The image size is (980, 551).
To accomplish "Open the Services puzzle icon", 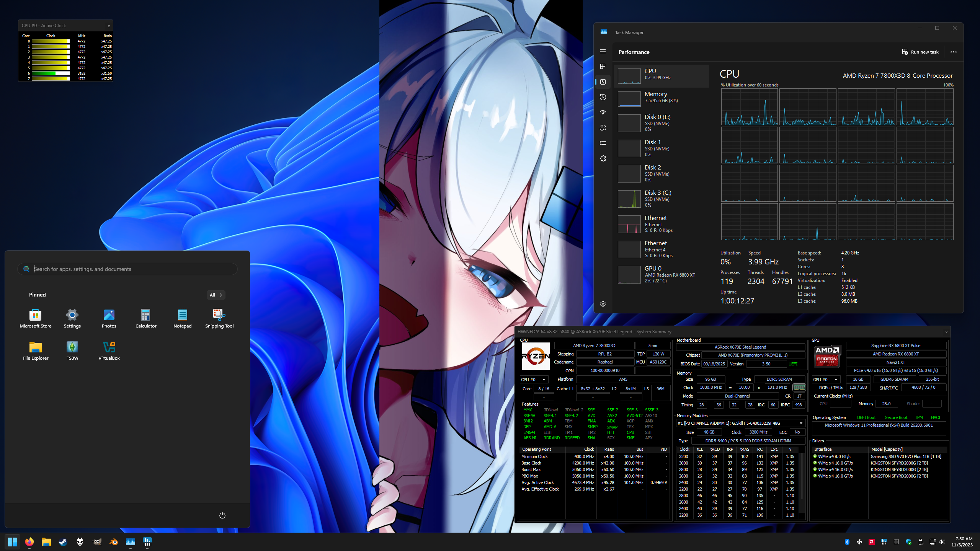I will point(603,158).
